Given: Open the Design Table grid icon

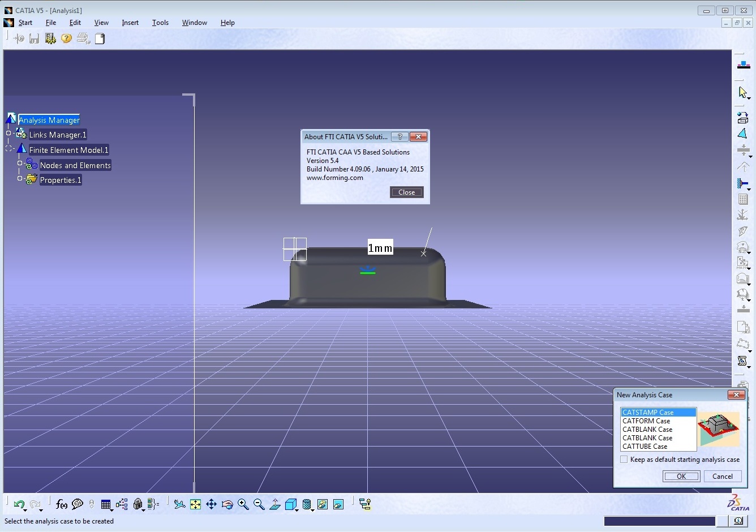Looking at the screenshot, I should (x=106, y=504).
